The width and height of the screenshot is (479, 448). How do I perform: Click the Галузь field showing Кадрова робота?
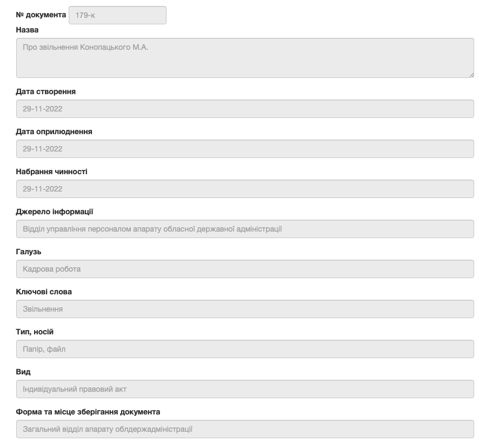[x=245, y=269]
